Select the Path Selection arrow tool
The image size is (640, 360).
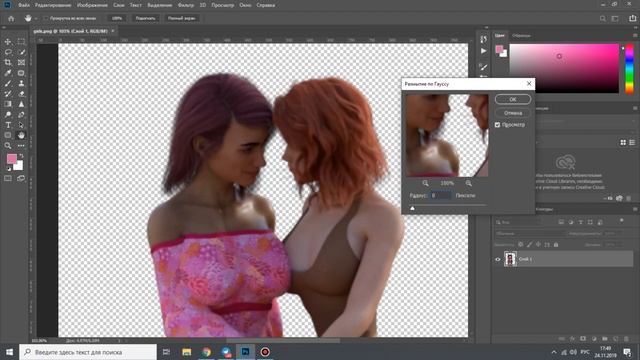(x=21, y=125)
